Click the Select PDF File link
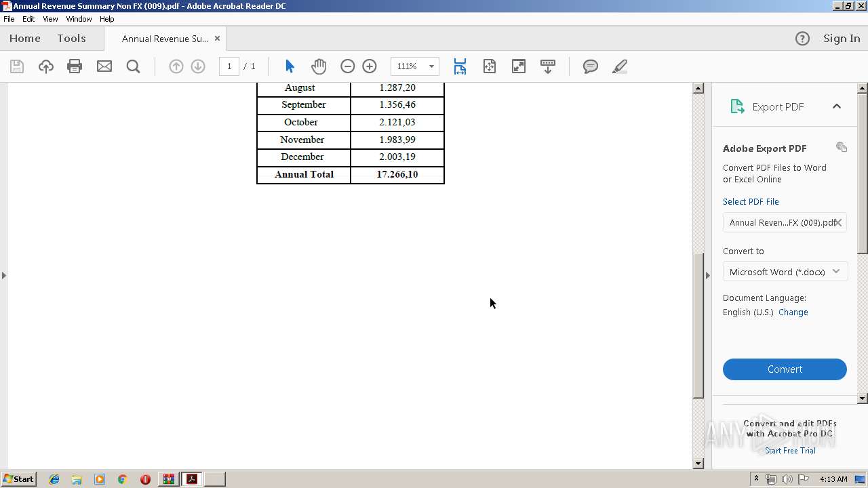Image resolution: width=868 pixels, height=488 pixels. pos(751,202)
